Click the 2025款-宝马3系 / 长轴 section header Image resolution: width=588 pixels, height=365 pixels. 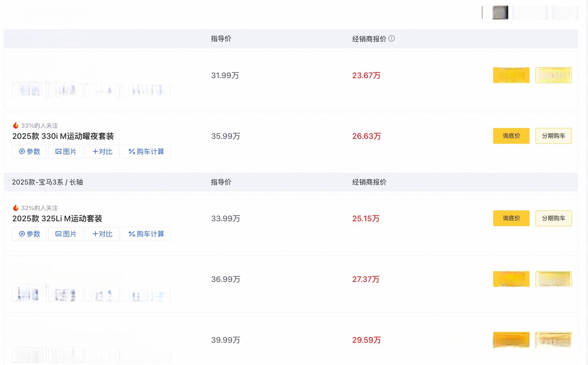[48, 182]
